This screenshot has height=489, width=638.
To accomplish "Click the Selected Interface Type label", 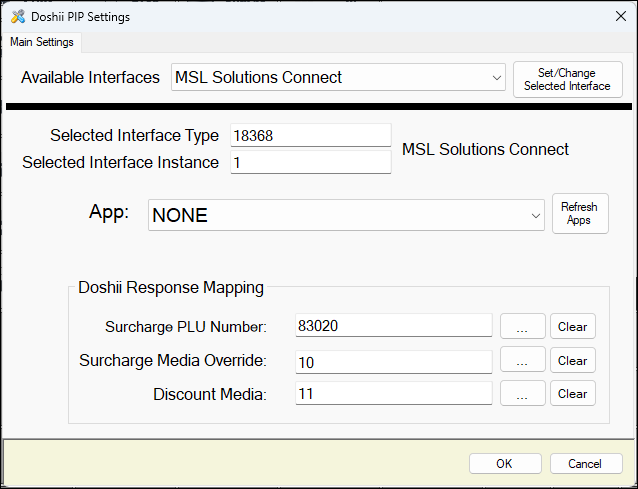I will (134, 135).
